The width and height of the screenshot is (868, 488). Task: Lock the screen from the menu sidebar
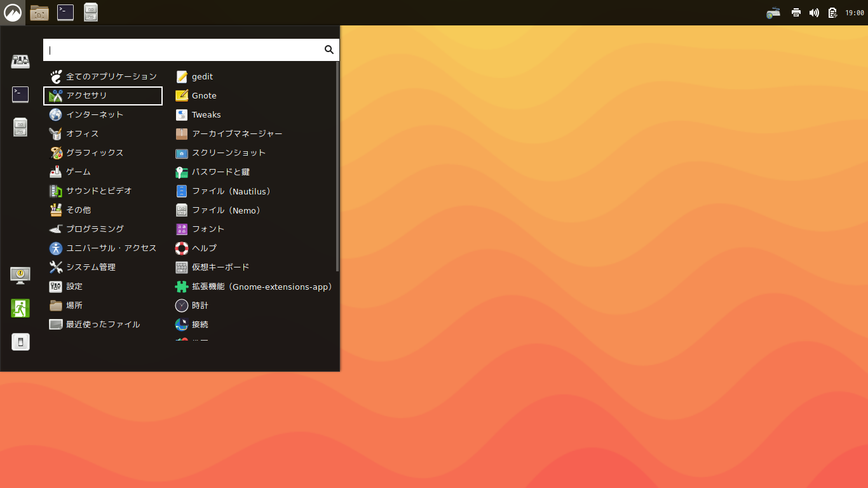tap(20, 275)
